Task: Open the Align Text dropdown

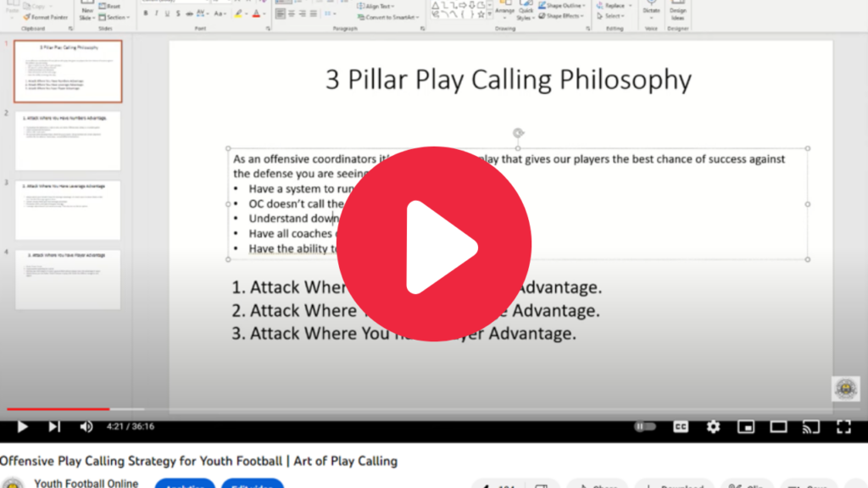Action: pos(376,6)
